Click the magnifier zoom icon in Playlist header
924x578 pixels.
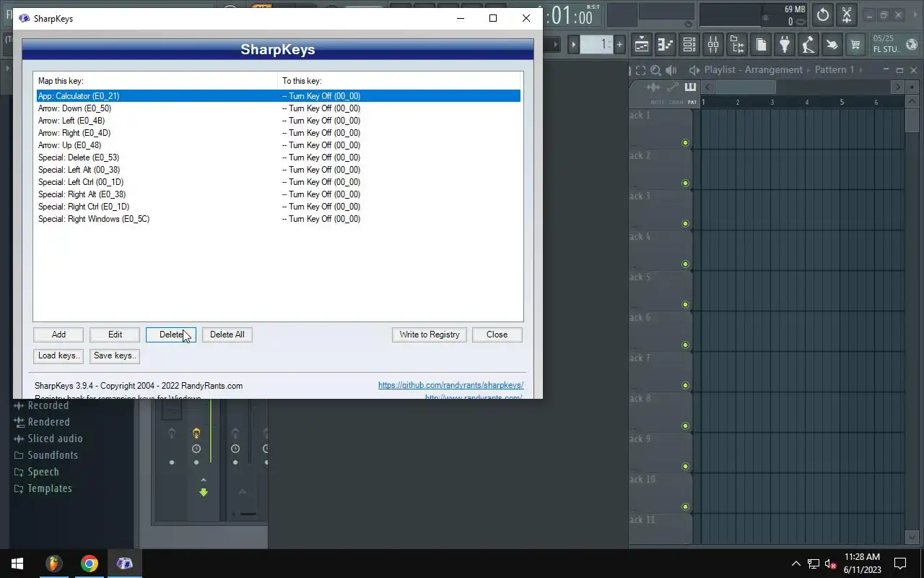(655, 70)
